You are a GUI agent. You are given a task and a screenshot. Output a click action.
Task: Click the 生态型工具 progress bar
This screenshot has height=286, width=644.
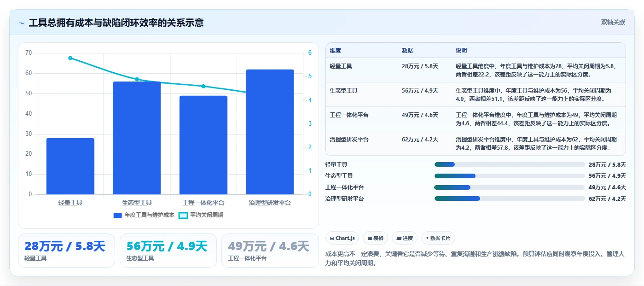(x=510, y=176)
